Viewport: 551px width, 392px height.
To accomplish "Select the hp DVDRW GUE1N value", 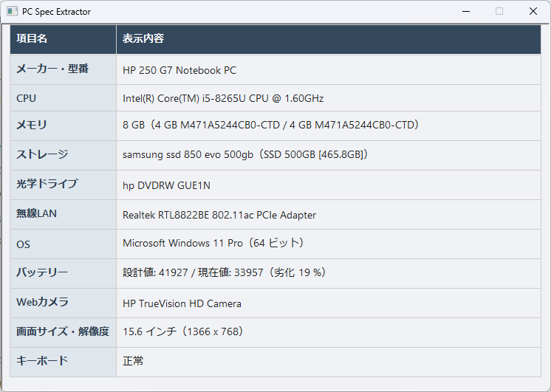I will pyautogui.click(x=167, y=185).
